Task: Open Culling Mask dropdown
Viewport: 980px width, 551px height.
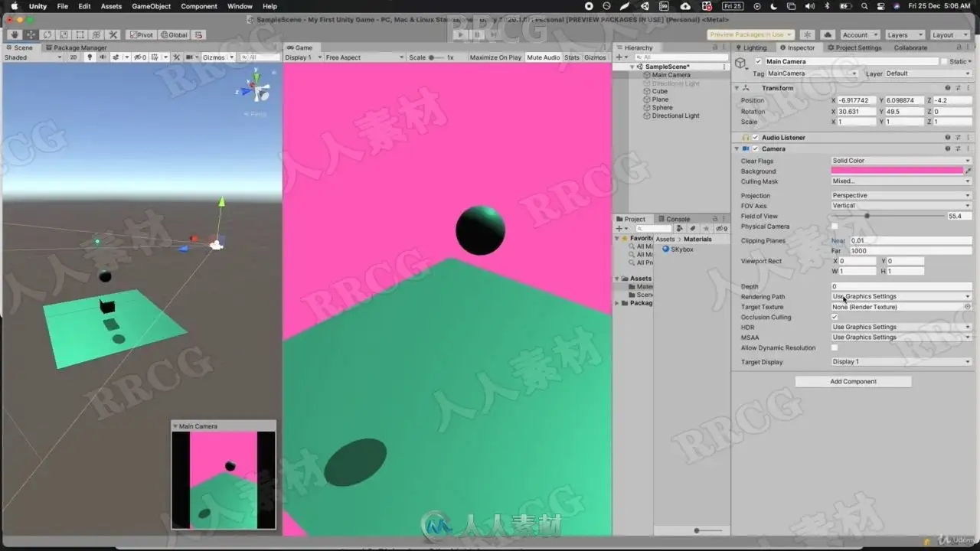Action: click(x=902, y=181)
